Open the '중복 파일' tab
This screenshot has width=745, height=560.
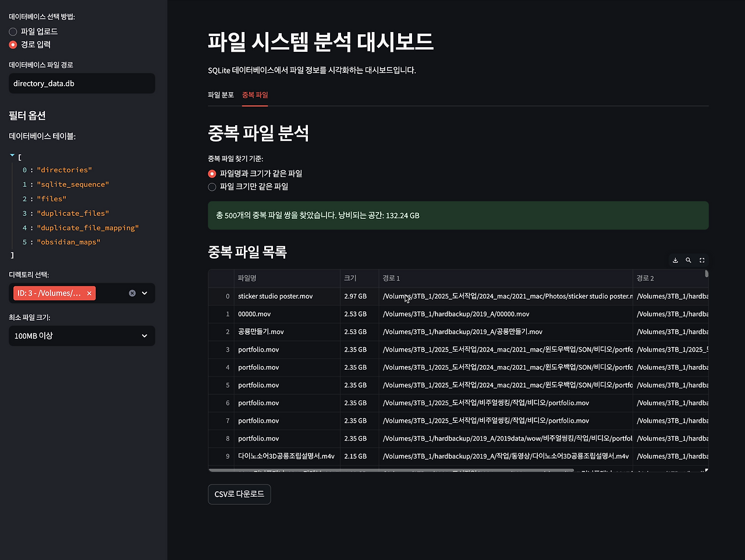click(x=255, y=94)
